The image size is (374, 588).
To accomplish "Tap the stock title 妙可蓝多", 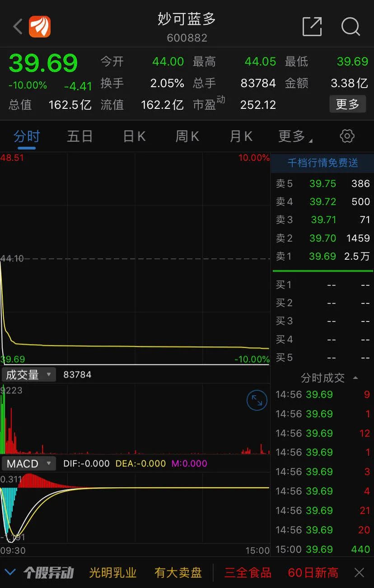I will click(x=187, y=19).
